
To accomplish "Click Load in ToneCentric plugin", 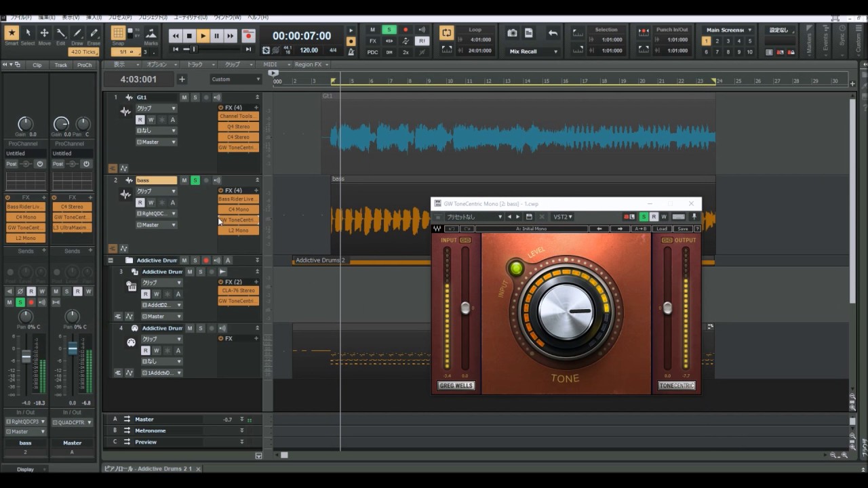I will tap(662, 229).
